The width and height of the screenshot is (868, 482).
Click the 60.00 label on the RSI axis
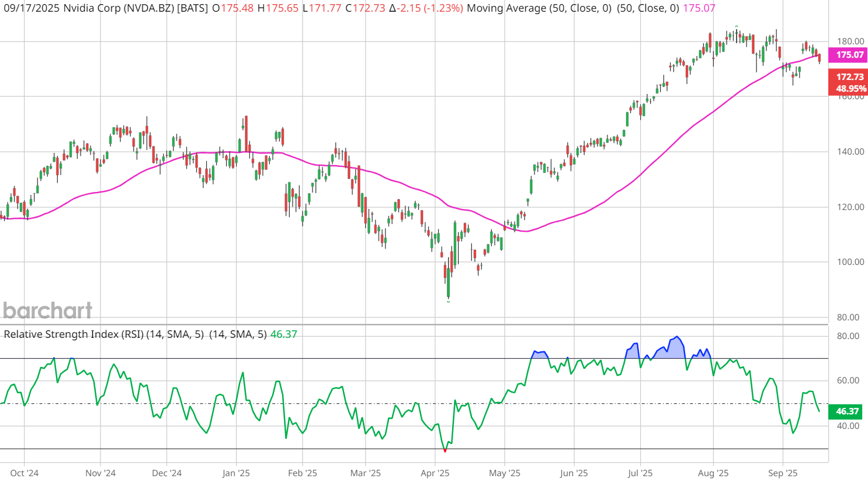(848, 380)
